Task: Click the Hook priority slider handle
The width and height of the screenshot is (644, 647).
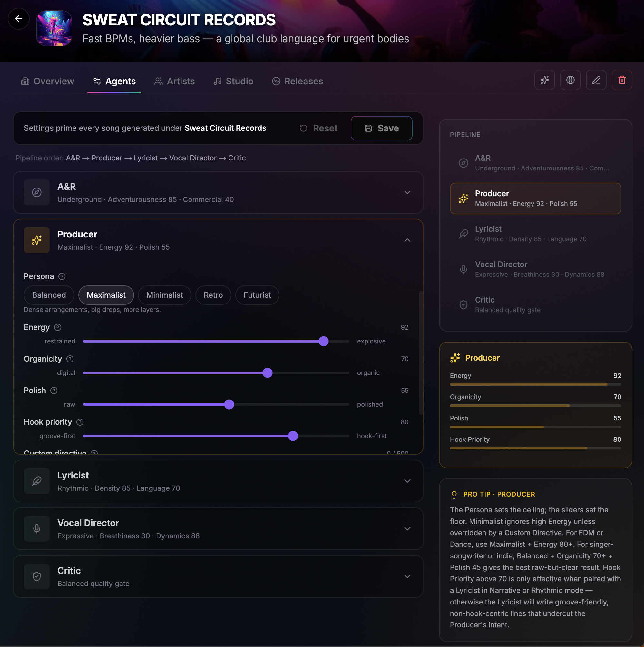Action: pyautogui.click(x=293, y=436)
